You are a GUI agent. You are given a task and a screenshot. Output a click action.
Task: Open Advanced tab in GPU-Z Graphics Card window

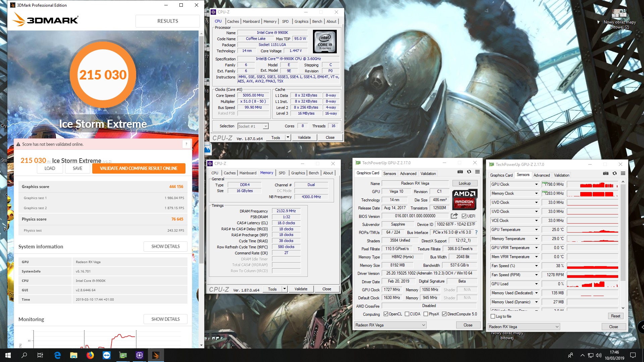pos(408,174)
